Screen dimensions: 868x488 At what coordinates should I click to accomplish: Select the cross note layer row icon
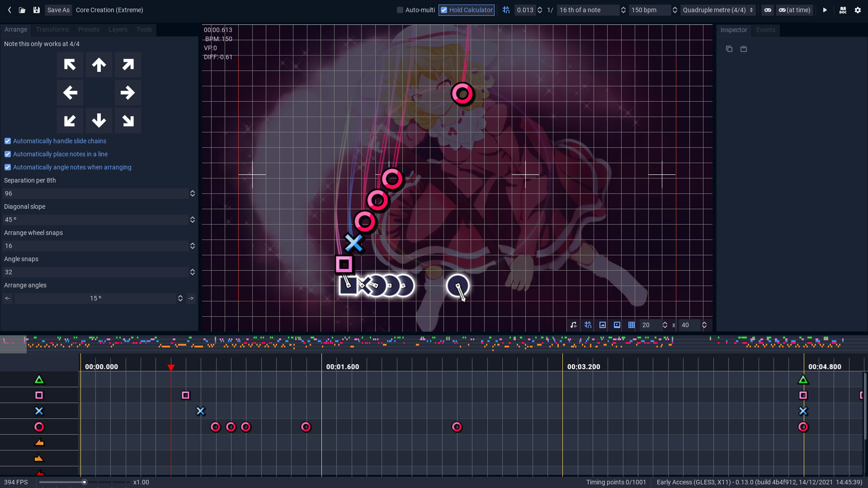pos(39,412)
